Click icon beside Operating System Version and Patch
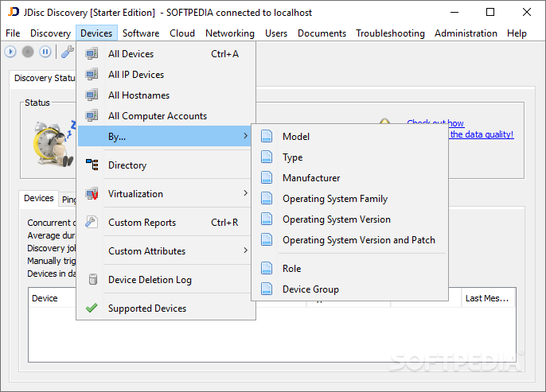The image size is (546, 392). coord(267,239)
